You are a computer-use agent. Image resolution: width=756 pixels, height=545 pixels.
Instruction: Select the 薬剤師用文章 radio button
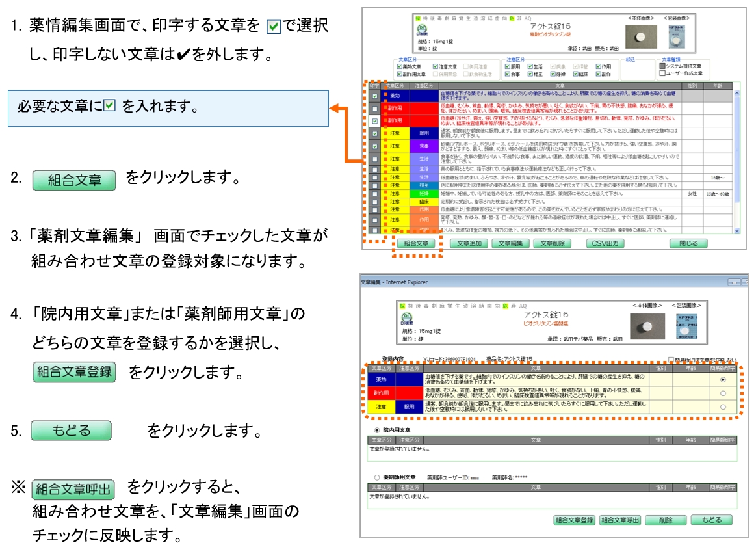(x=378, y=477)
